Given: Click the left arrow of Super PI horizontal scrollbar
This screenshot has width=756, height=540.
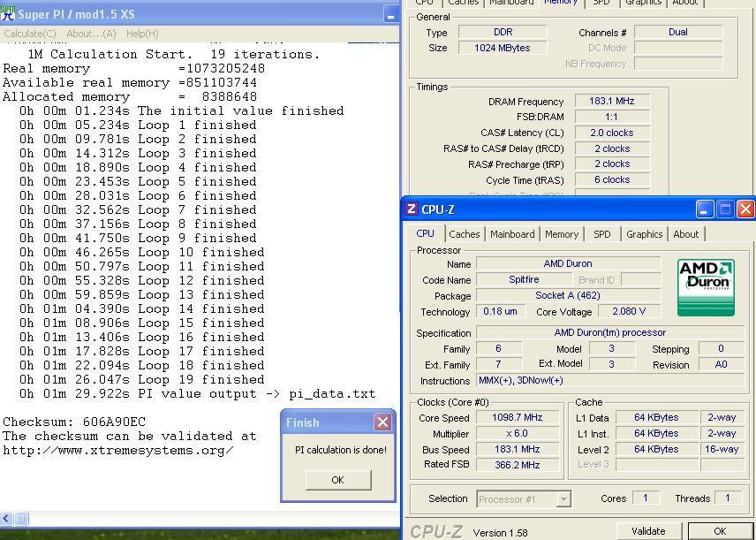Looking at the screenshot, I should coord(6,519).
